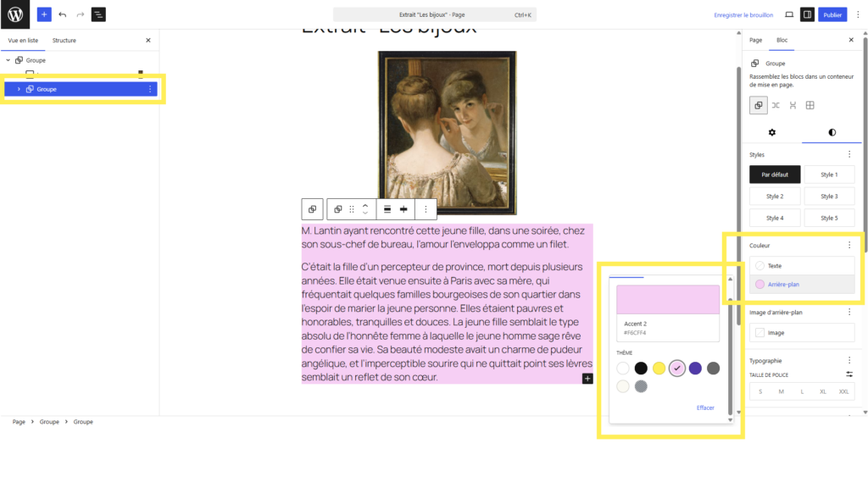The width and height of the screenshot is (868, 488).
Task: Switch to the Bloc settings tab
Action: point(782,40)
